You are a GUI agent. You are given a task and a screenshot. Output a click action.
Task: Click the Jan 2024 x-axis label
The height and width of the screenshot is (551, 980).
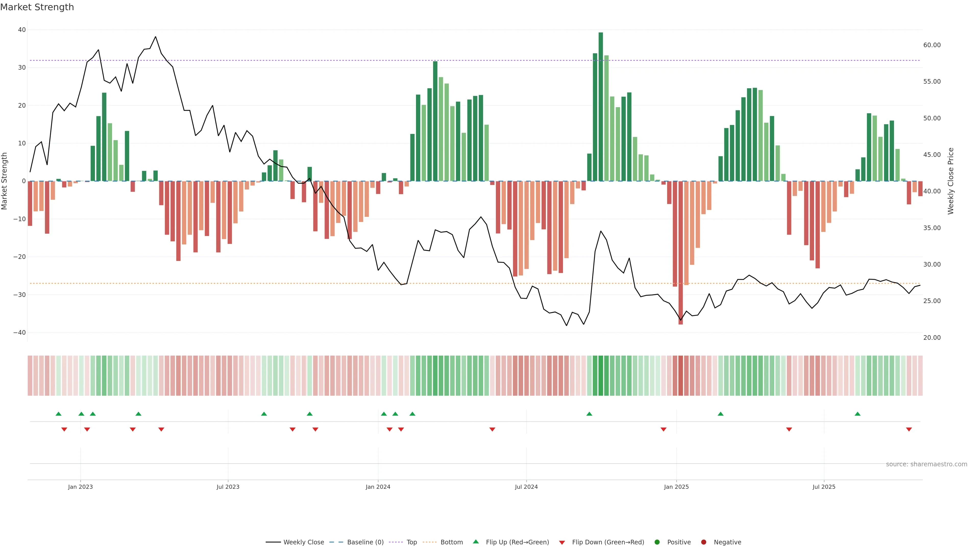tap(378, 487)
